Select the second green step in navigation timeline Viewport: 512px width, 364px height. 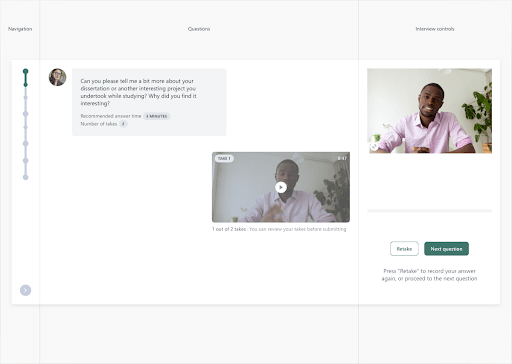(x=25, y=85)
